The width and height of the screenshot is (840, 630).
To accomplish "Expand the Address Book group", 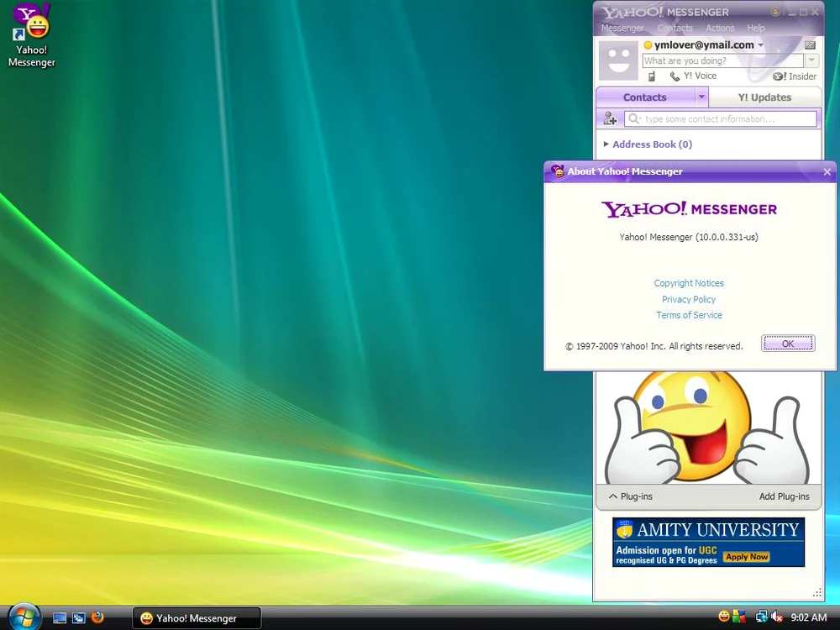I will [x=606, y=144].
